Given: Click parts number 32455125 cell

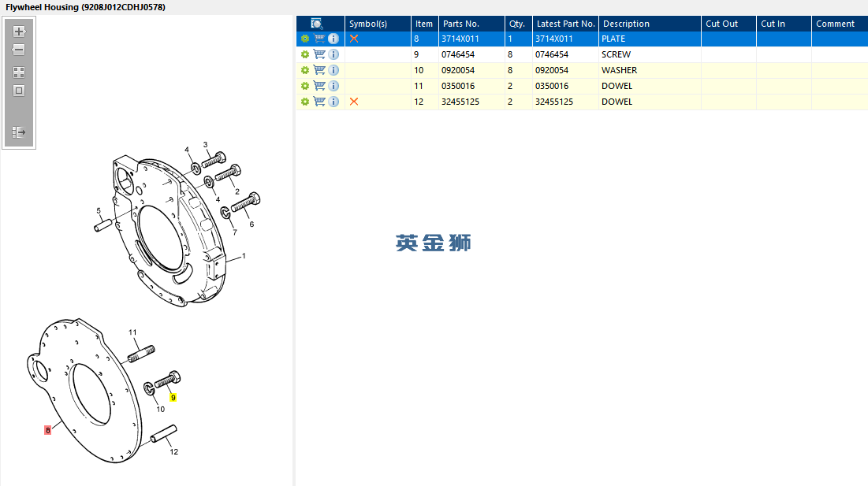Looking at the screenshot, I should click(x=471, y=102).
